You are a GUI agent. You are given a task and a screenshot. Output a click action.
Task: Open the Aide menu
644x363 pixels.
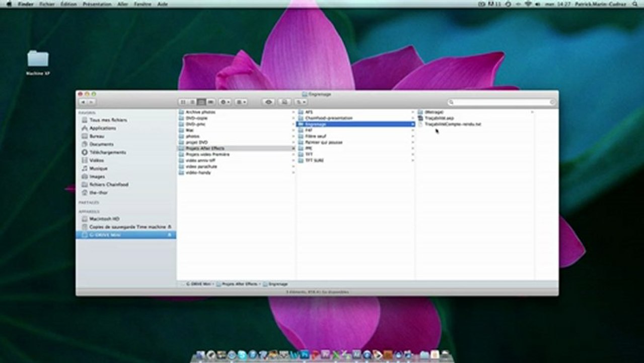(x=163, y=4)
